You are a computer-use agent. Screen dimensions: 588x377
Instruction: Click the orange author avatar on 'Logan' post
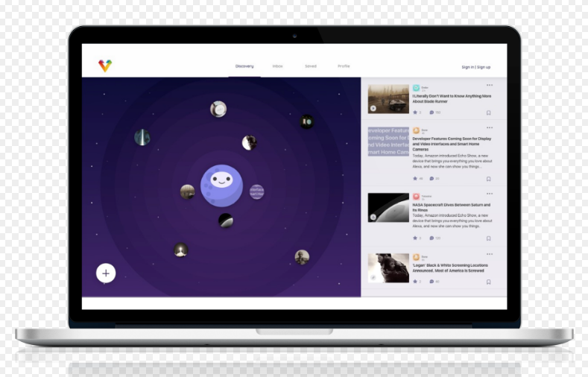[416, 258]
